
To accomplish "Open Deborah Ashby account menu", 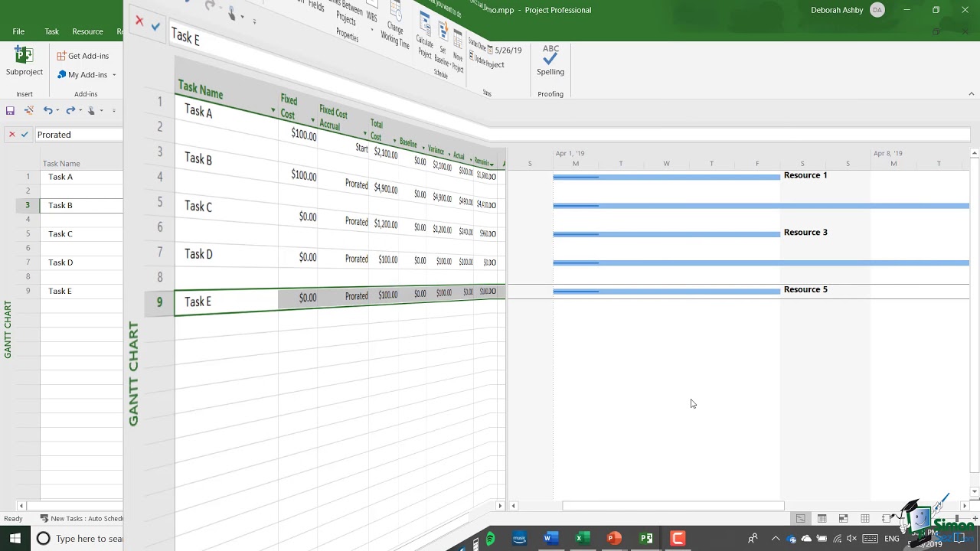I will [847, 10].
